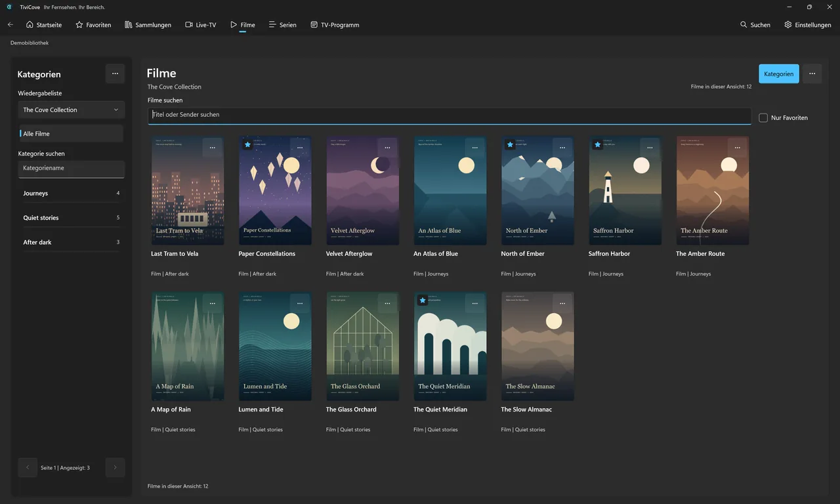Screen dimensions: 840x504
Task: Open Filme header overflow menu
Action: coord(812,73)
